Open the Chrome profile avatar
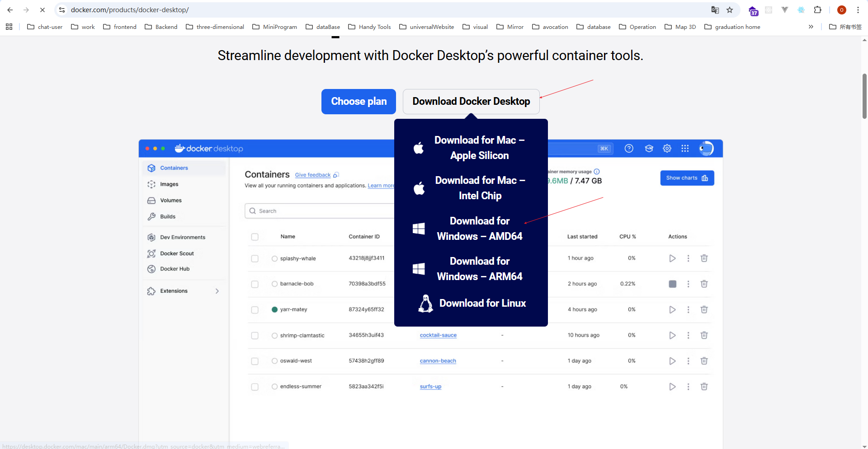The image size is (868, 449). coord(842,10)
